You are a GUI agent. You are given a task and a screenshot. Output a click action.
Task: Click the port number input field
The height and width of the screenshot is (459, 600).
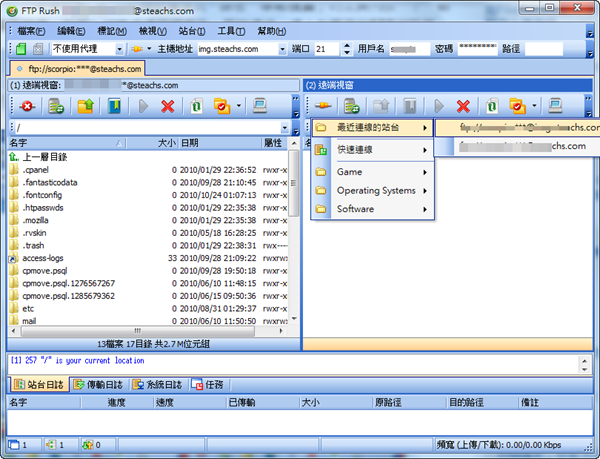click(326, 49)
